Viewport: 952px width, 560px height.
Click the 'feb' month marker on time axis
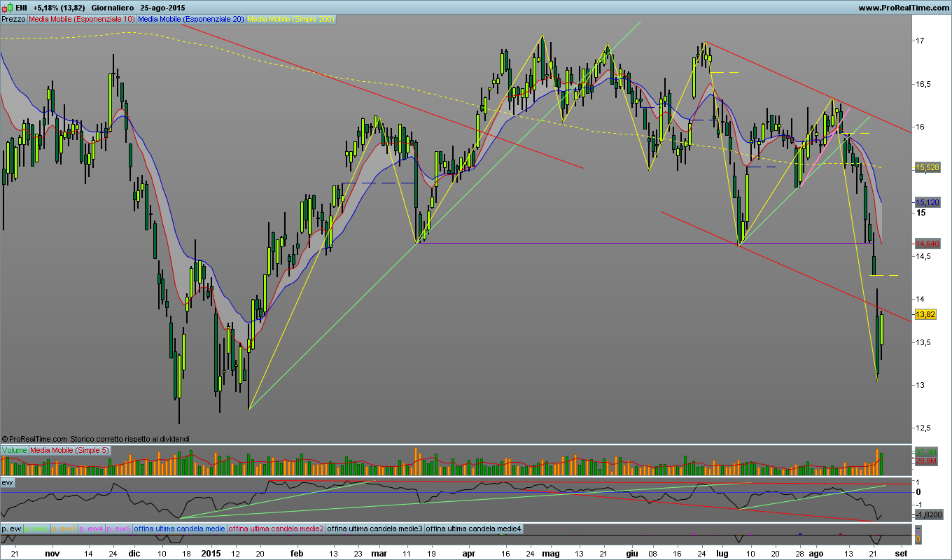tap(296, 552)
